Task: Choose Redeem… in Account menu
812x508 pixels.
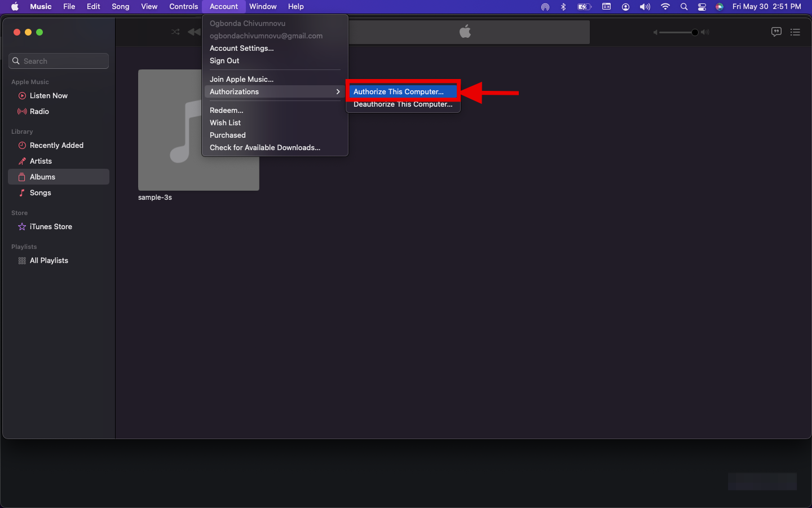Action: pyautogui.click(x=275, y=111)
